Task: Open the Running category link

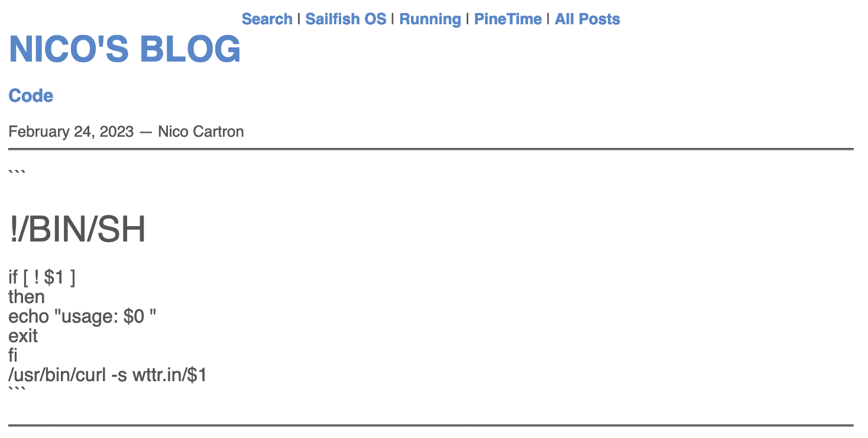Action: pyautogui.click(x=430, y=19)
